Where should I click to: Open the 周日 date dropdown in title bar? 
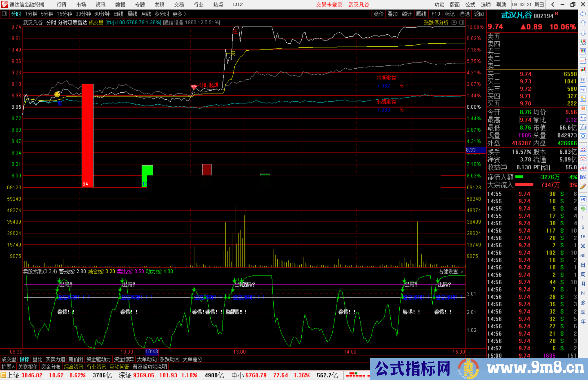[539, 5]
